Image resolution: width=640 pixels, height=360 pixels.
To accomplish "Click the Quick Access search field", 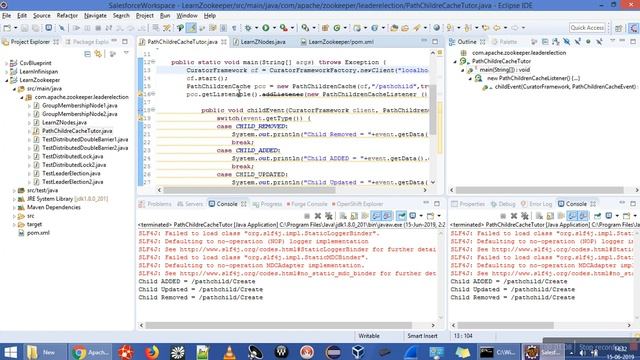I will tap(587, 28).
